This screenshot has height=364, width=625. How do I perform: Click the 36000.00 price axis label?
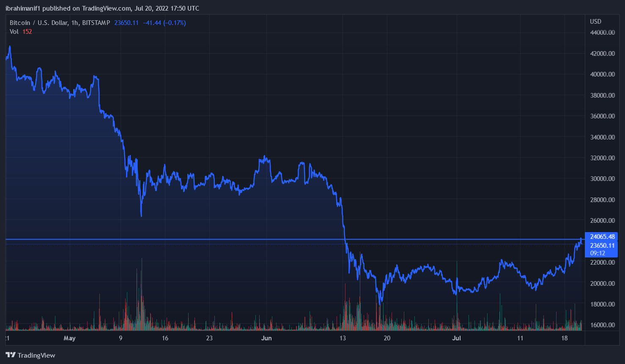tap(603, 116)
